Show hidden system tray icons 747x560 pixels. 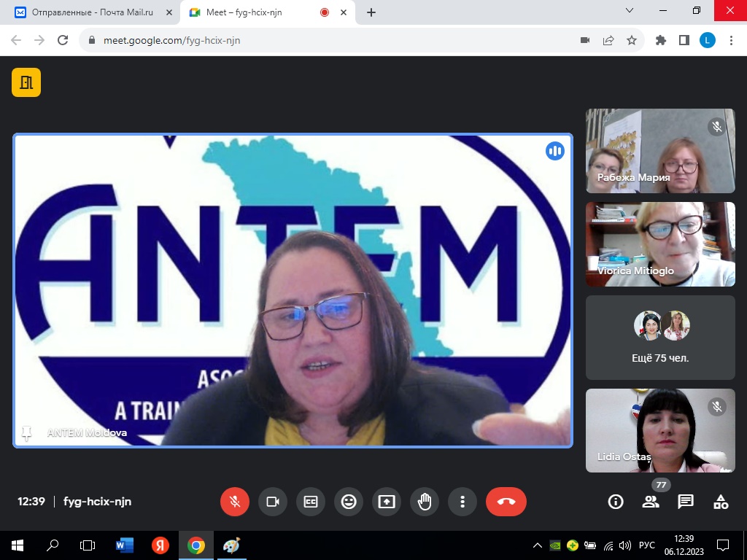point(538,545)
